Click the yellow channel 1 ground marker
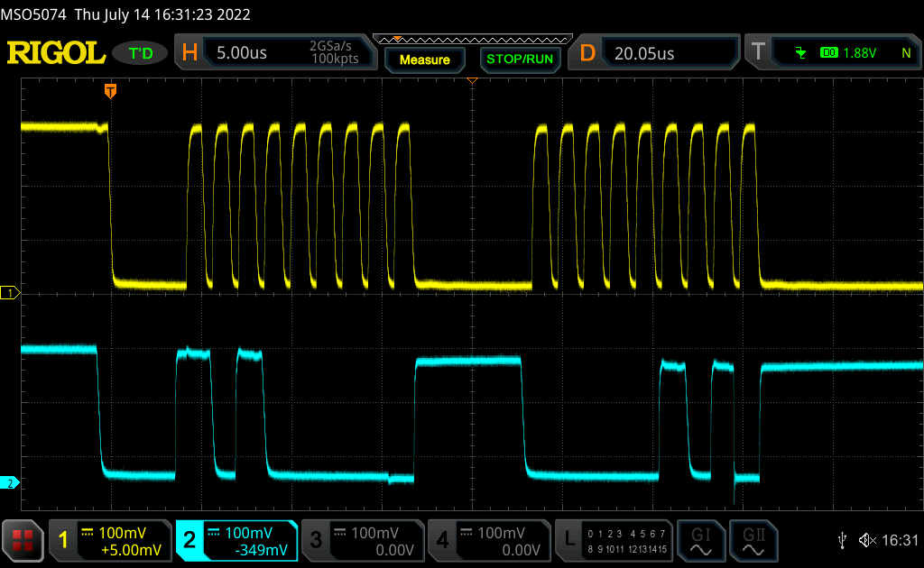924x568 pixels. (11, 293)
